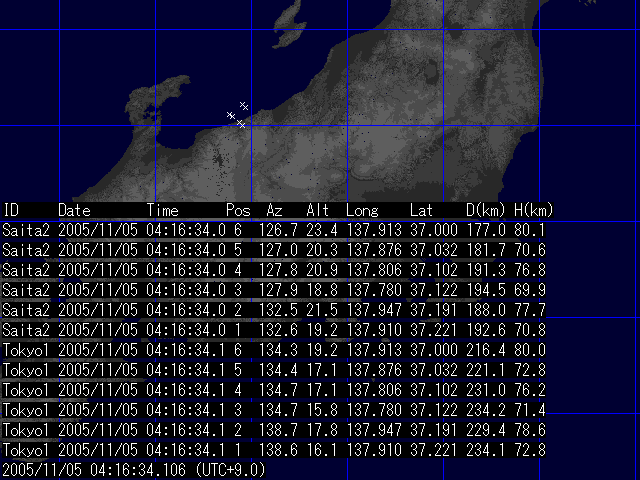Select the height value 70.6

click(530, 250)
